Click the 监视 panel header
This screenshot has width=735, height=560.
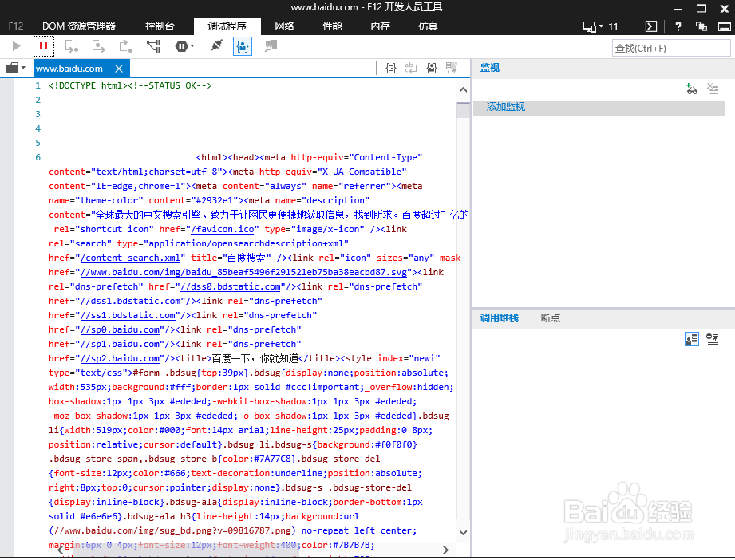[490, 68]
